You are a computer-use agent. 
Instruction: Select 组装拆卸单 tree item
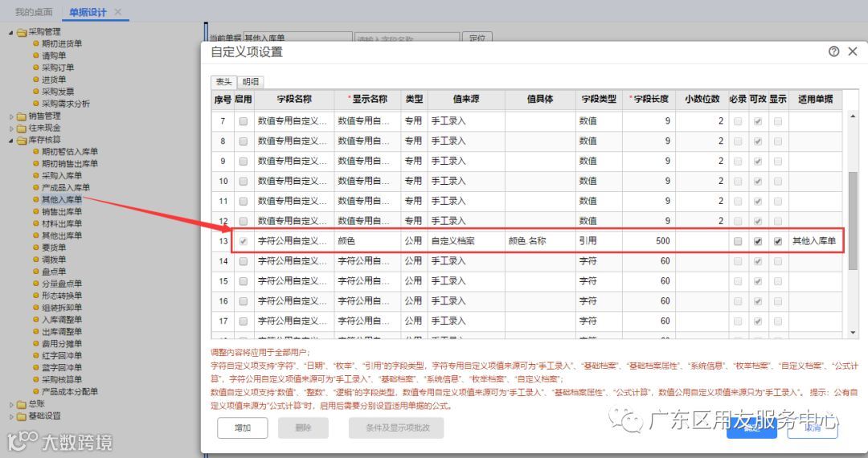tap(61, 308)
